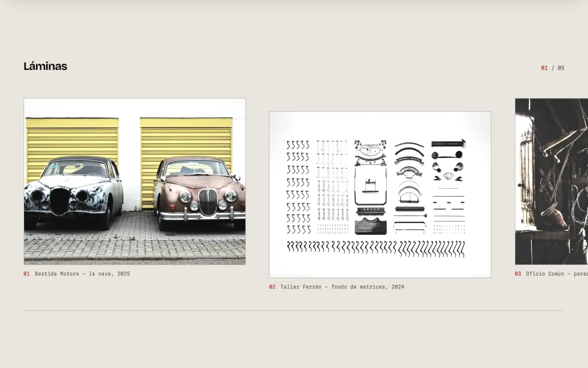This screenshot has width=588, height=368.
Task: Click the red '02' caption index number
Action: 272,287
